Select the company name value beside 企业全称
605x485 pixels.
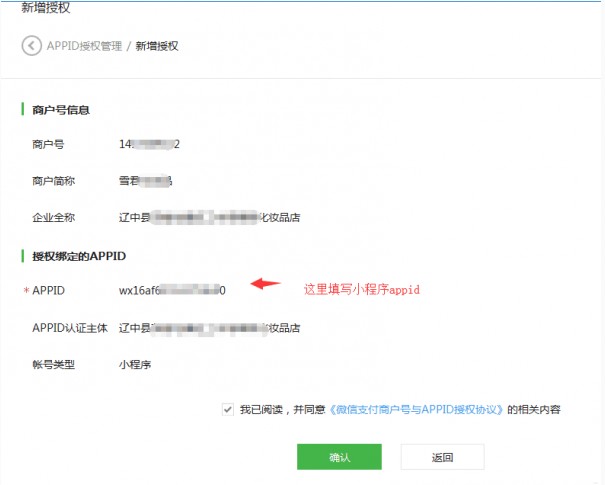tap(210, 218)
